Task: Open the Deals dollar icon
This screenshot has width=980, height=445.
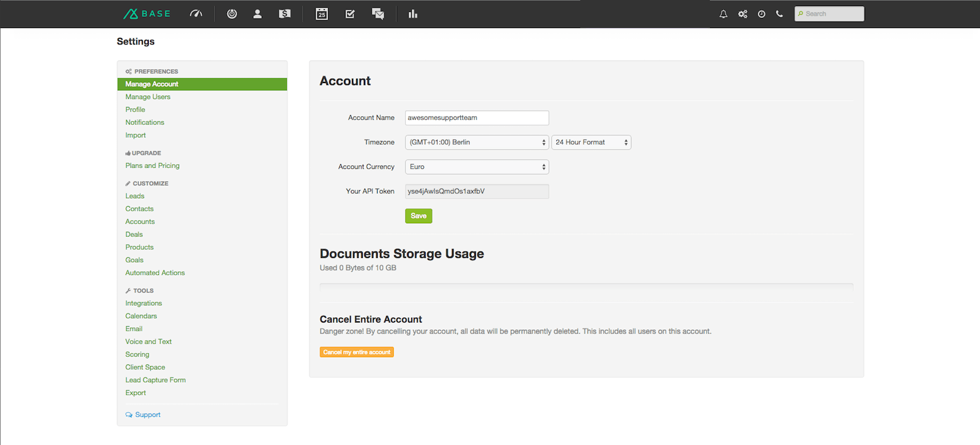Action: (x=285, y=14)
